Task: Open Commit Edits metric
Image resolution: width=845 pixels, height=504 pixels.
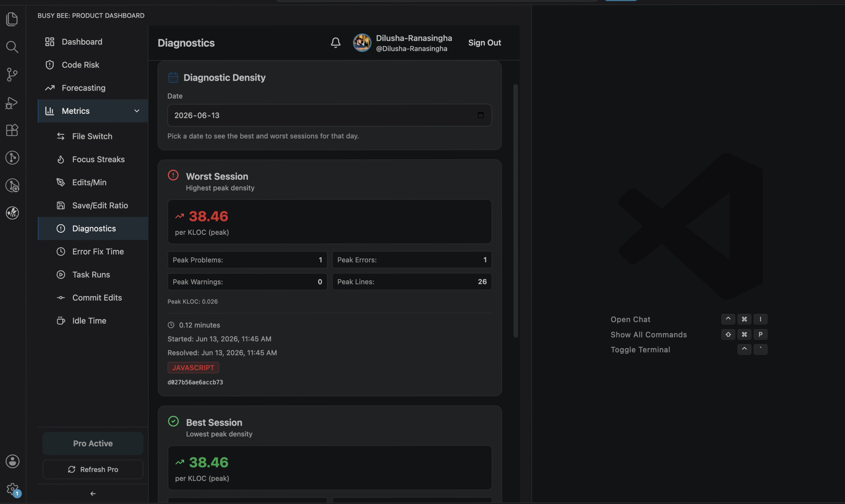Action: coord(93,297)
